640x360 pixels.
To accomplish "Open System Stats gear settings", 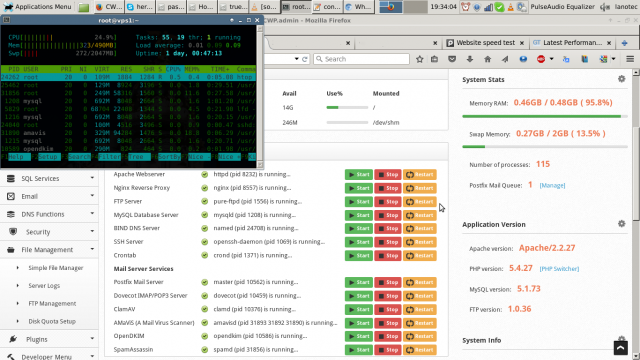I will coord(621,79).
